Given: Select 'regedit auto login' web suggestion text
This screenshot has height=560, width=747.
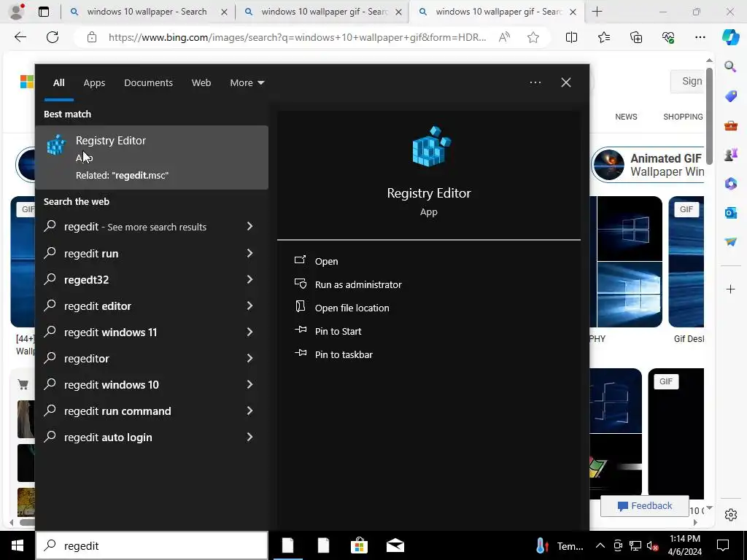Looking at the screenshot, I should tap(108, 437).
